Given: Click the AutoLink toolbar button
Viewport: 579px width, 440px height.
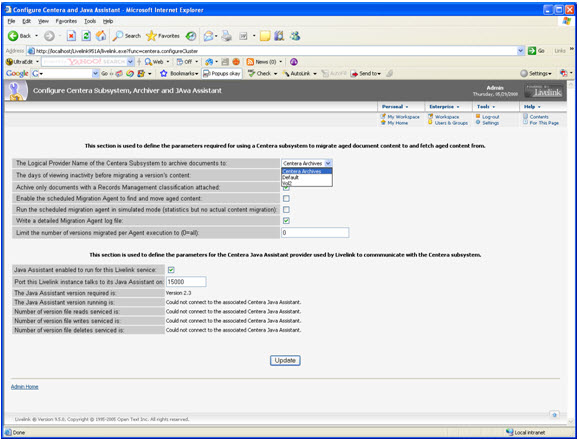Looking at the screenshot, I should (x=297, y=73).
